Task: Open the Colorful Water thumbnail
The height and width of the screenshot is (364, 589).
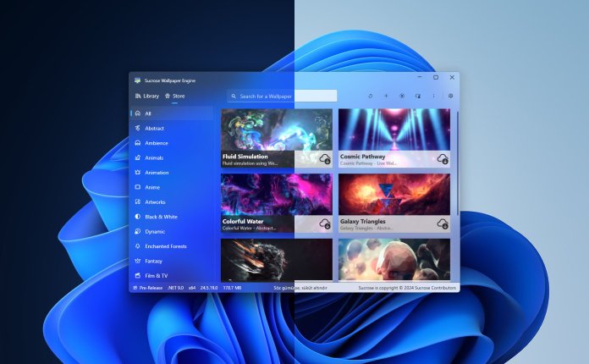Action: click(x=277, y=195)
